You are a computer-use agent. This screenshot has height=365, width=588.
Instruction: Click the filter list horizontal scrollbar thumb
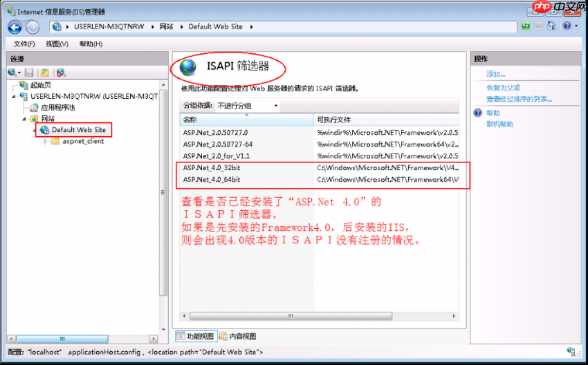pyautogui.click(x=291, y=316)
